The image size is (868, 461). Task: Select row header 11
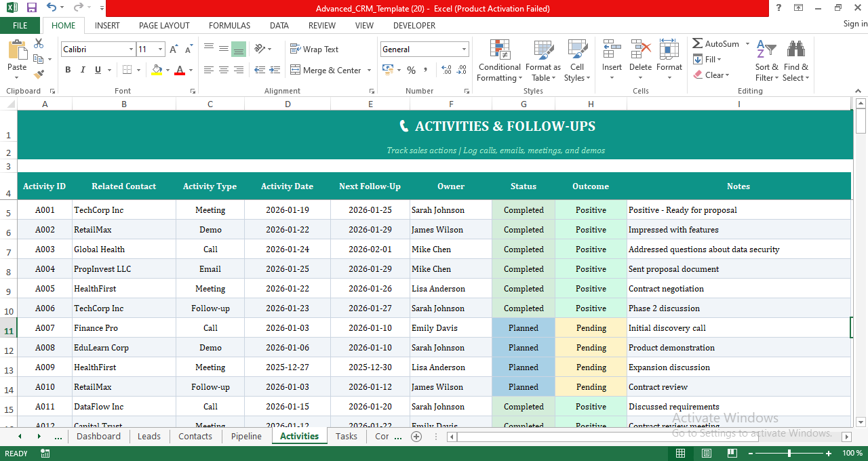pos(8,328)
